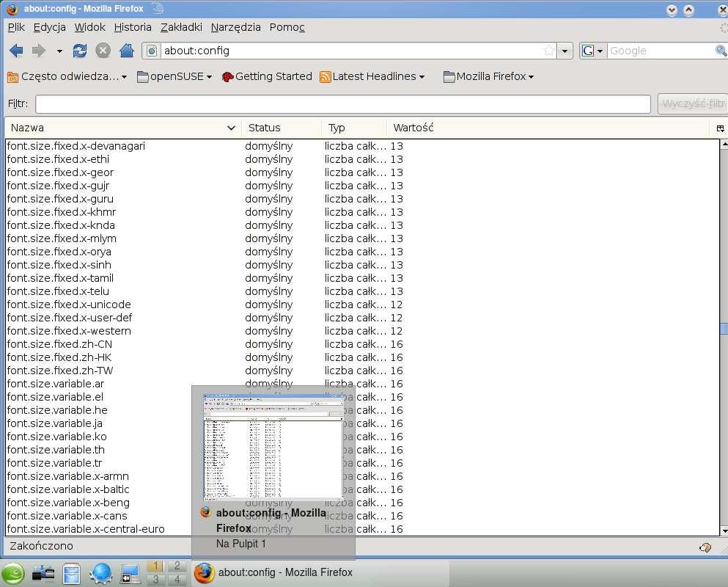Click the throbber activity icon
The image size is (728, 587).
[x=724, y=28]
